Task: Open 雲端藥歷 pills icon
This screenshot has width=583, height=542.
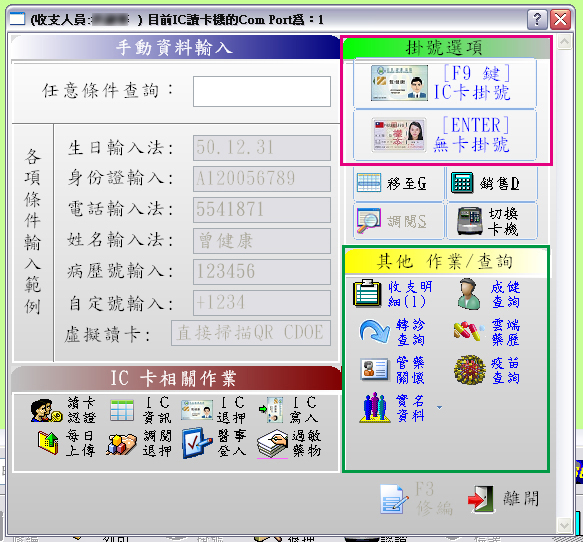Action: click(469, 331)
